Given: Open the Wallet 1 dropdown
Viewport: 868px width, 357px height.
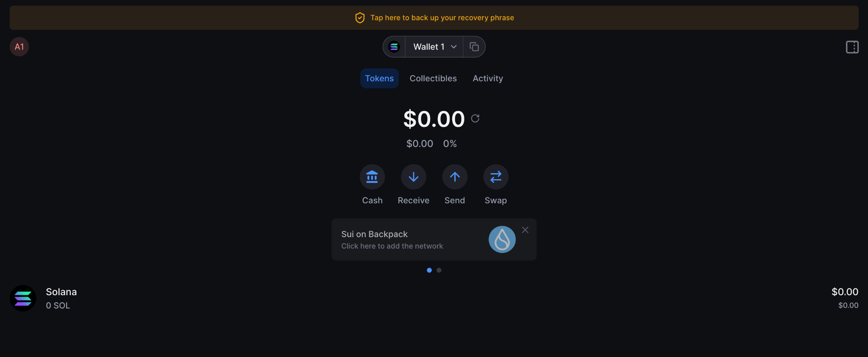Looking at the screenshot, I should pos(434,47).
